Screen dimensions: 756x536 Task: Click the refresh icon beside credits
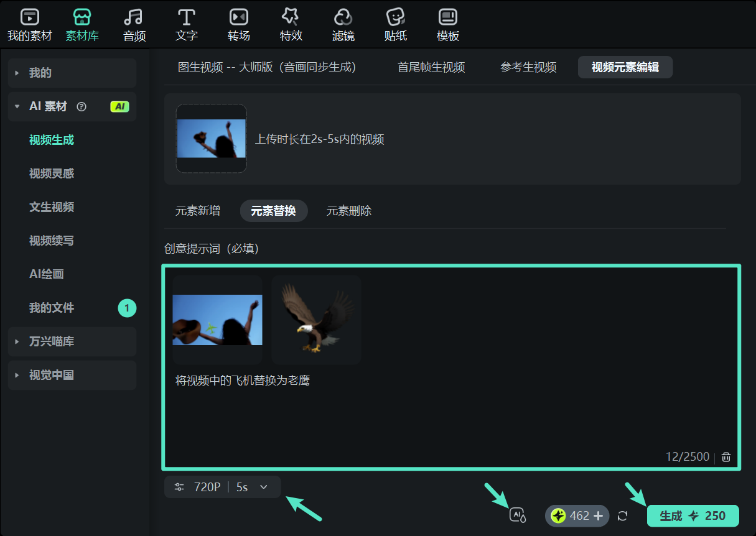pos(623,515)
